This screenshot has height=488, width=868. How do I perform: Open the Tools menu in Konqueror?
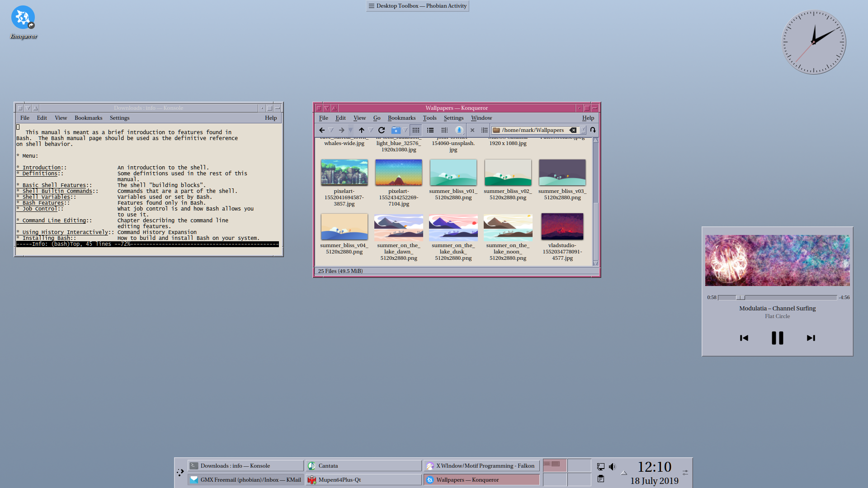click(x=429, y=118)
